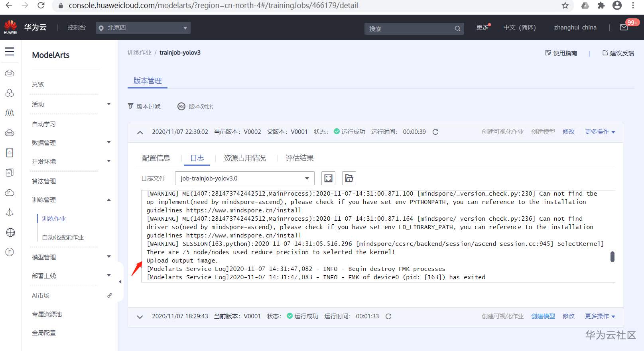Collapse the sidebar with the left arrow handle
This screenshot has width=644, height=351.
pos(120,282)
